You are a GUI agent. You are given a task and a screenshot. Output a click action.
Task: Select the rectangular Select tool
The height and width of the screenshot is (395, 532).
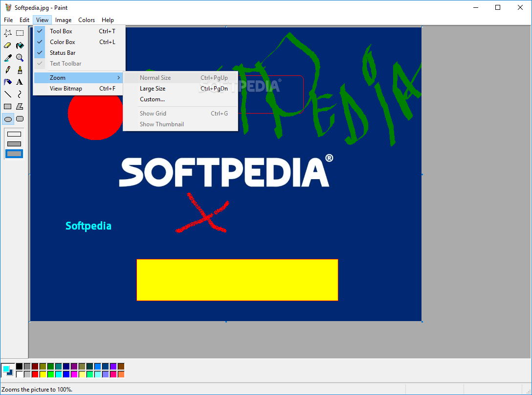(x=20, y=33)
